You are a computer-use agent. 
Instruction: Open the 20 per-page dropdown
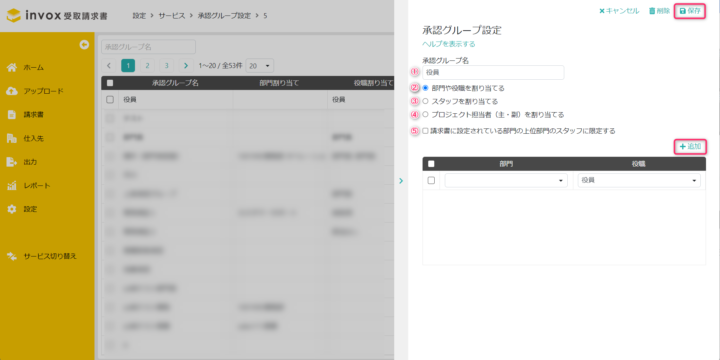259,66
